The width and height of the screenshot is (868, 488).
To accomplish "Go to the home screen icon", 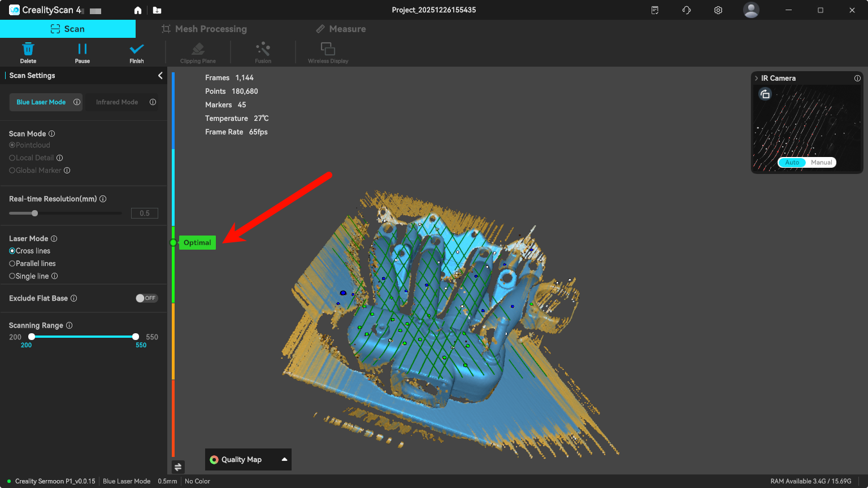I will point(138,10).
